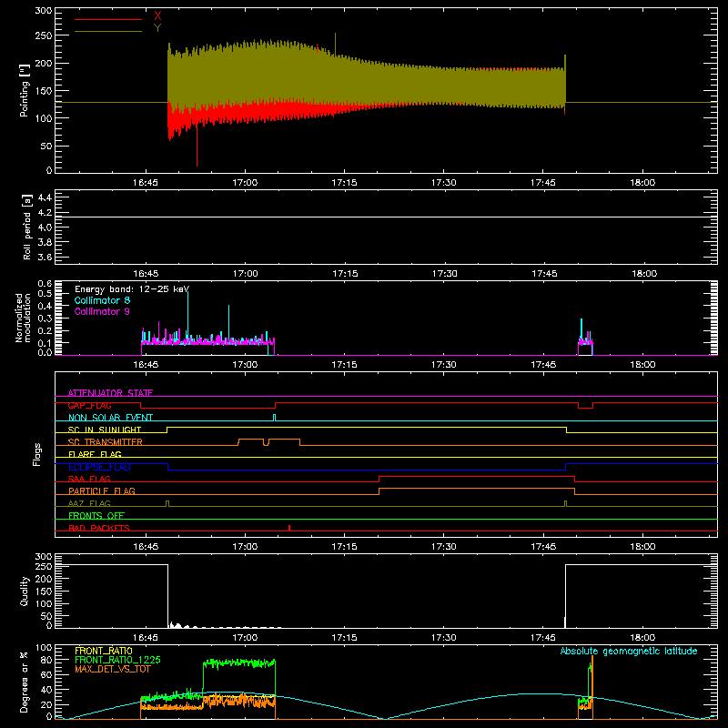The width and height of the screenshot is (728, 728).
Task: Click the '4.2' tick on Roll period axis
Action: (45, 213)
